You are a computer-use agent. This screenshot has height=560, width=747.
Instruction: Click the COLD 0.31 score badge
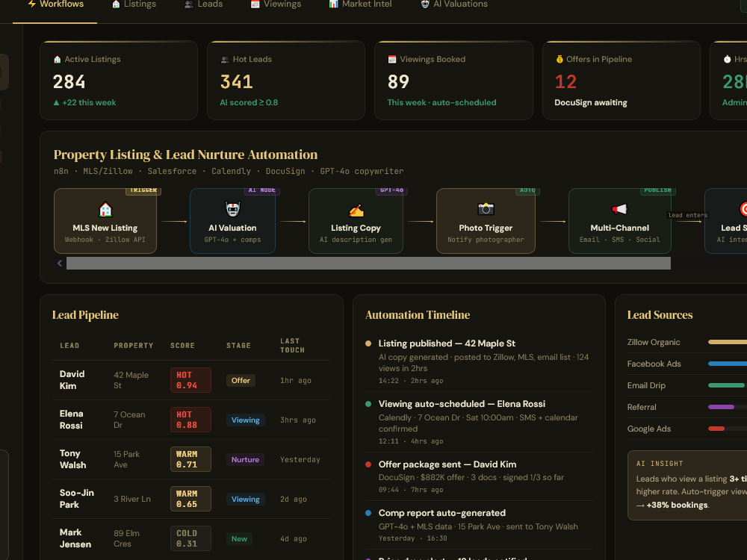pyautogui.click(x=190, y=538)
